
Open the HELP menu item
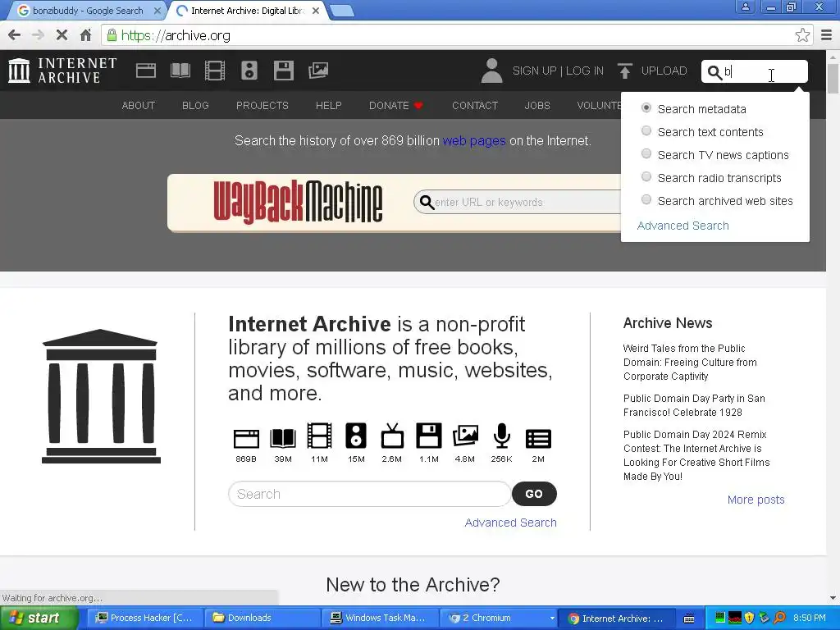(x=328, y=106)
